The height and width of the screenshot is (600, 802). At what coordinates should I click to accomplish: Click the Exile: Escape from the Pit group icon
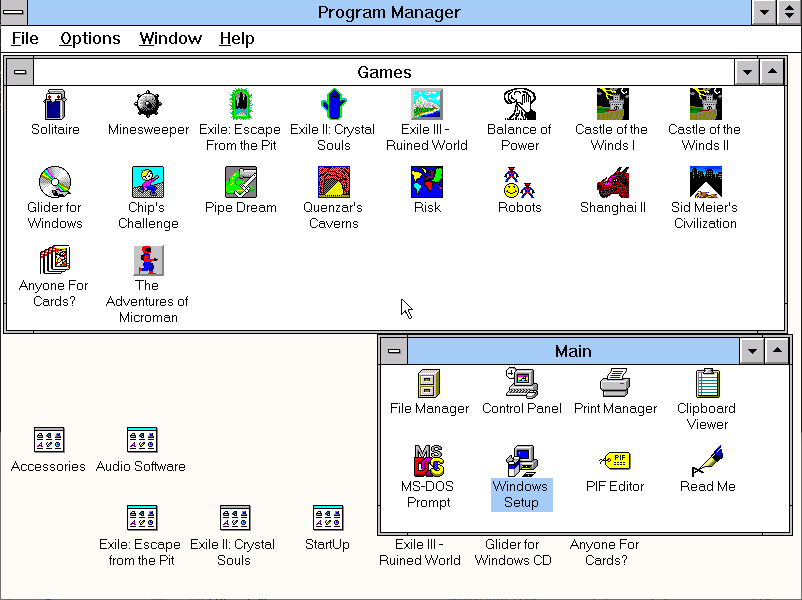coord(142,518)
